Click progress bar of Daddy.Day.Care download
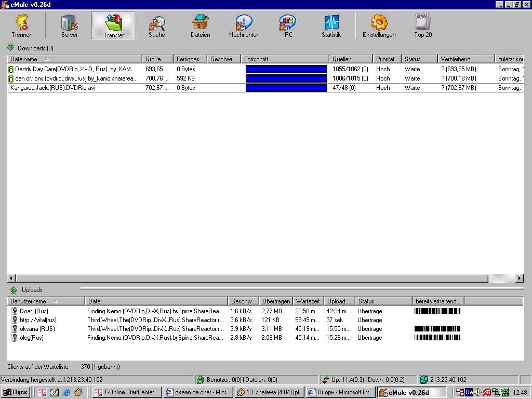Viewport: 532px width, 399px height. [x=286, y=69]
